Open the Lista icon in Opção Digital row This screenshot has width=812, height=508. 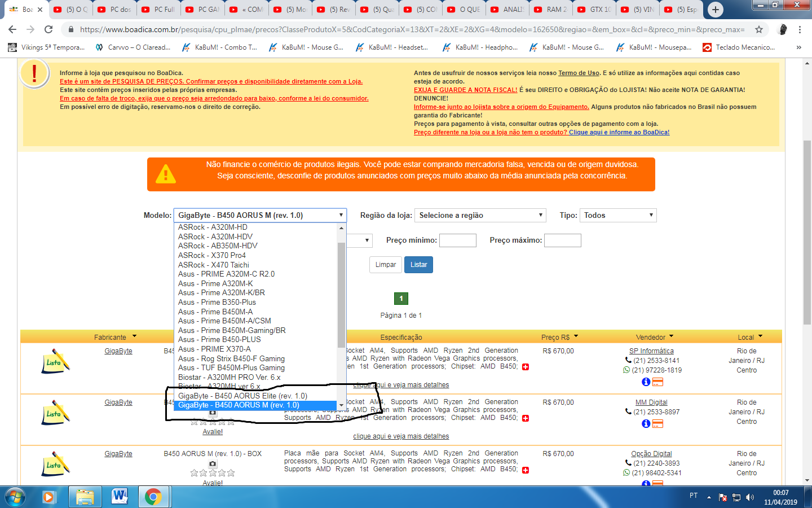(55, 465)
